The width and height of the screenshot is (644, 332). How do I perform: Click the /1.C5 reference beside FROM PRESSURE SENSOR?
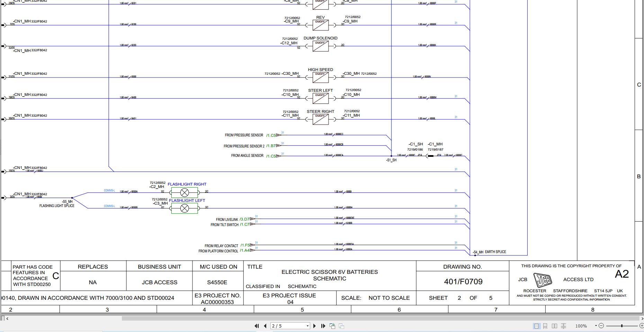coord(271,135)
